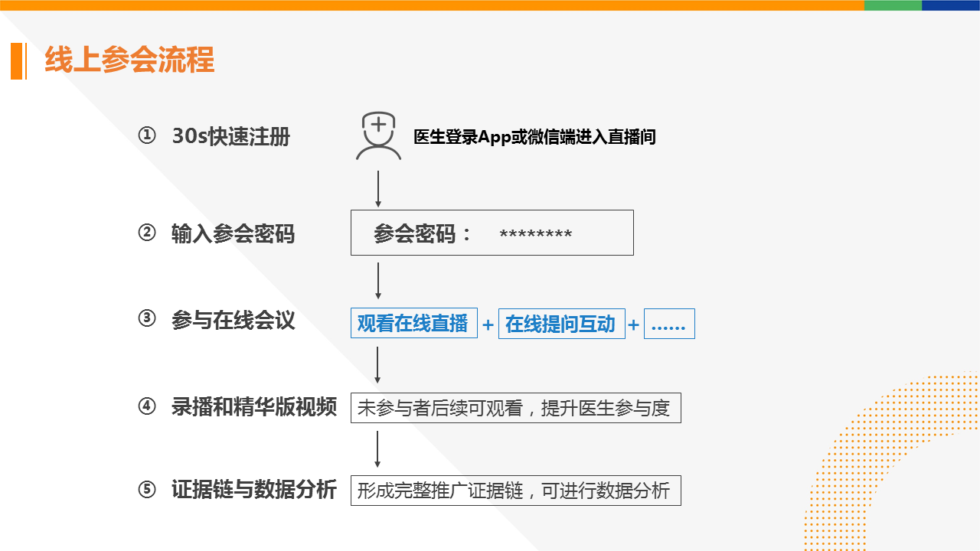Screen dimensions: 980x551
Task: Click the plus sign after 观看在线直播
Action: 488,325
